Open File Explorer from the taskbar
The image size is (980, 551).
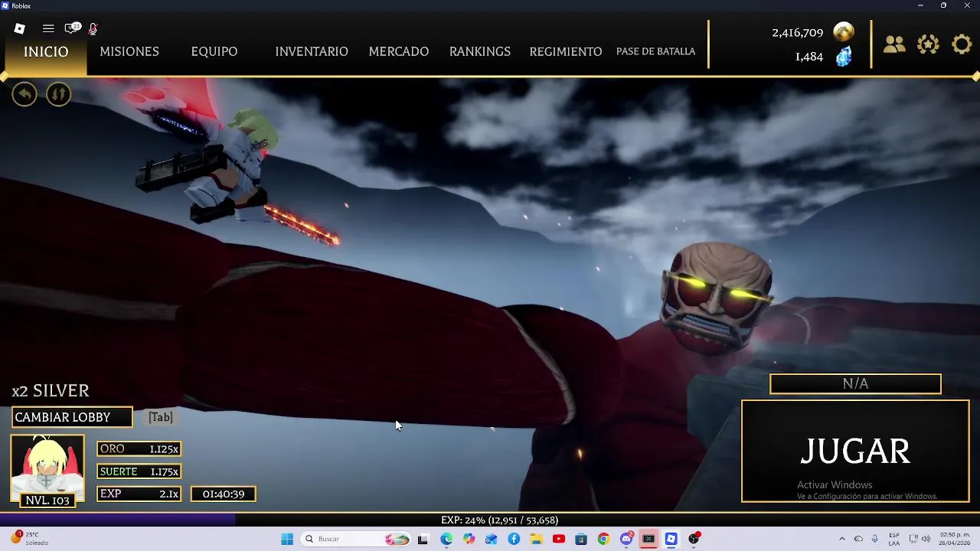tap(536, 539)
